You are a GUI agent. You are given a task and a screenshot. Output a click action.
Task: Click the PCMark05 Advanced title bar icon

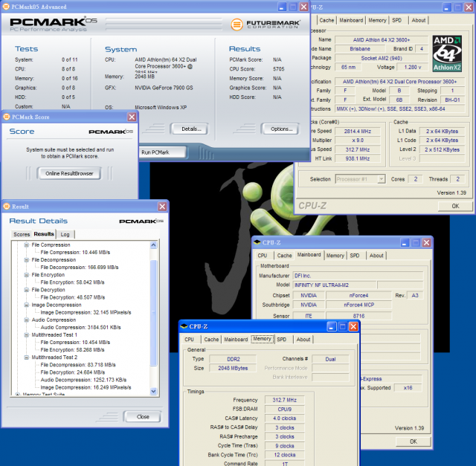pyautogui.click(x=6, y=7)
